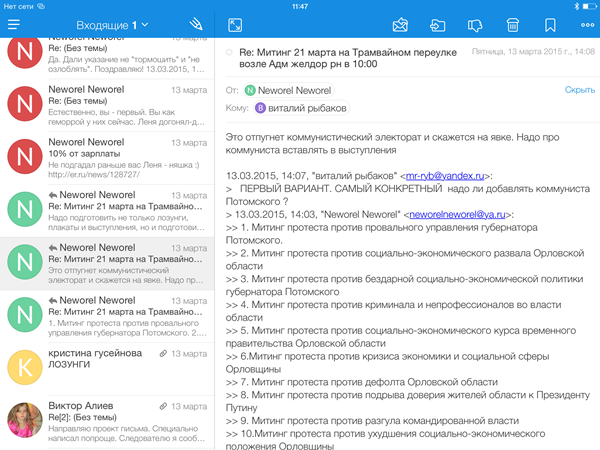
Task: Open mr-ryb@yandex.ru email link
Action: [445, 176]
